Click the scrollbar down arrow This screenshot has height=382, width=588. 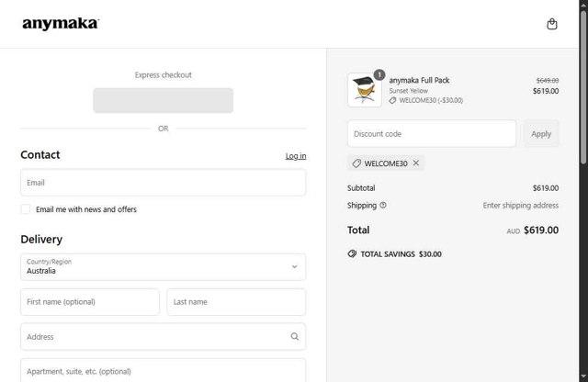[x=583, y=376]
